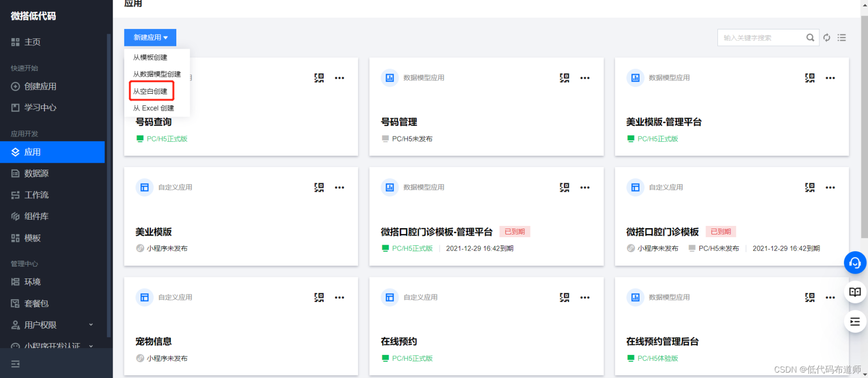Screen dimensions: 868x378
Task: Select 从空白创建 from the menu
Action: pos(151,92)
